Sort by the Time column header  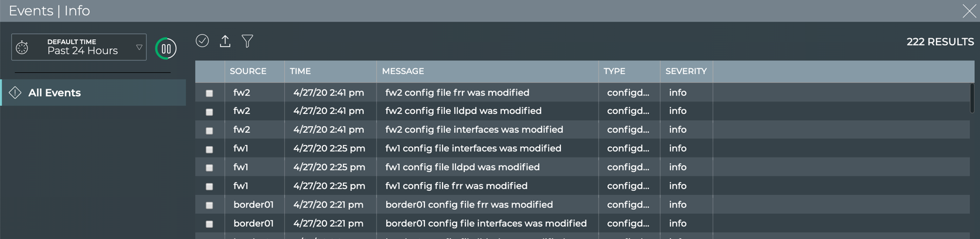300,71
